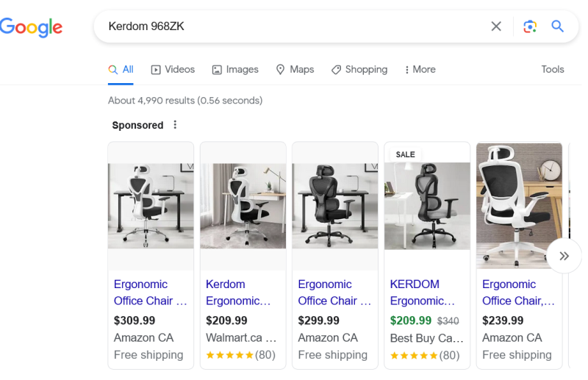Click Walmart listing's $209.99 price
This screenshot has height=380, width=588.
226,320
